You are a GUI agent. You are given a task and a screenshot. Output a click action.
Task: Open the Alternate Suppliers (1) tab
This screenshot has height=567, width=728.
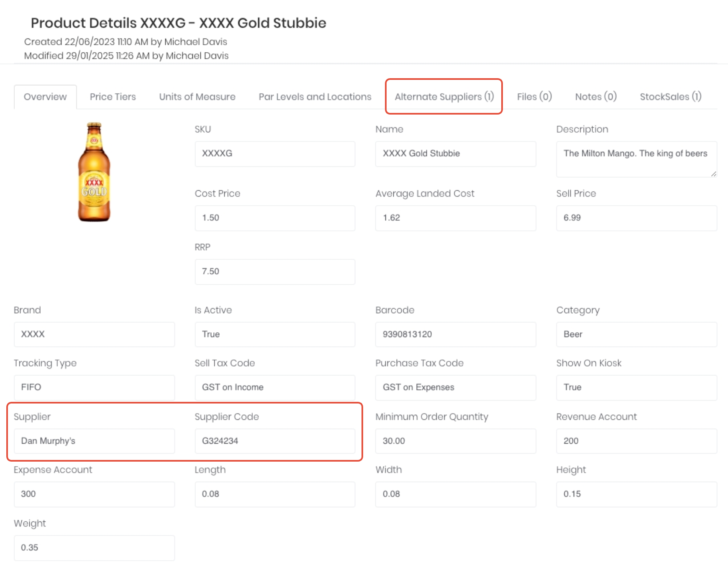point(444,97)
